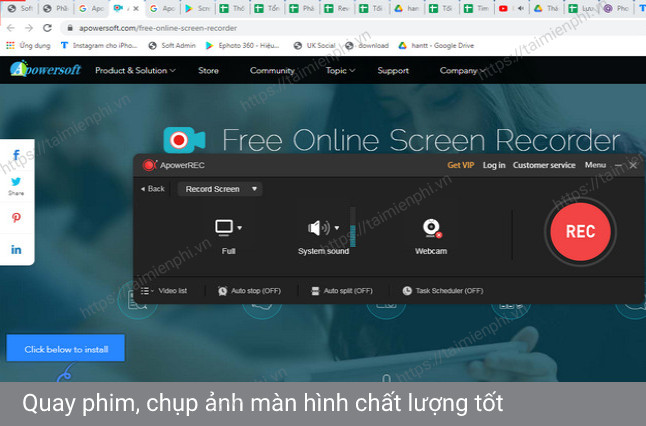Click the tab audio mute speaker icon

pos(521,8)
